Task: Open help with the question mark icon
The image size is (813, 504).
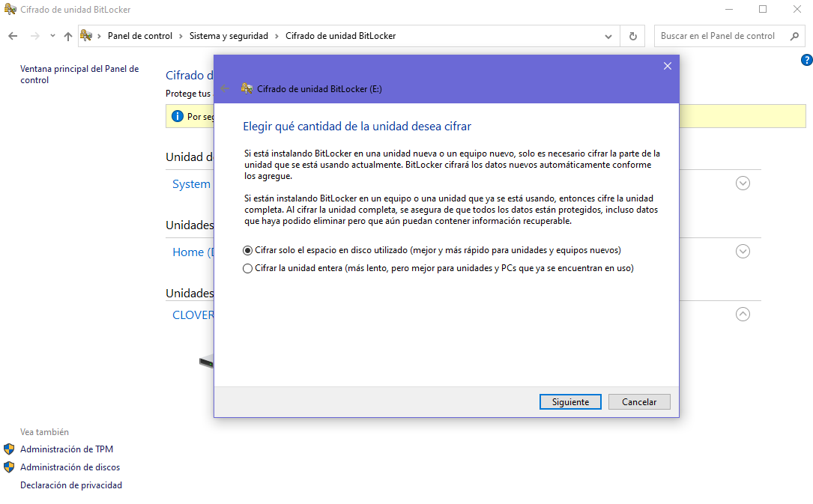Action: point(807,60)
